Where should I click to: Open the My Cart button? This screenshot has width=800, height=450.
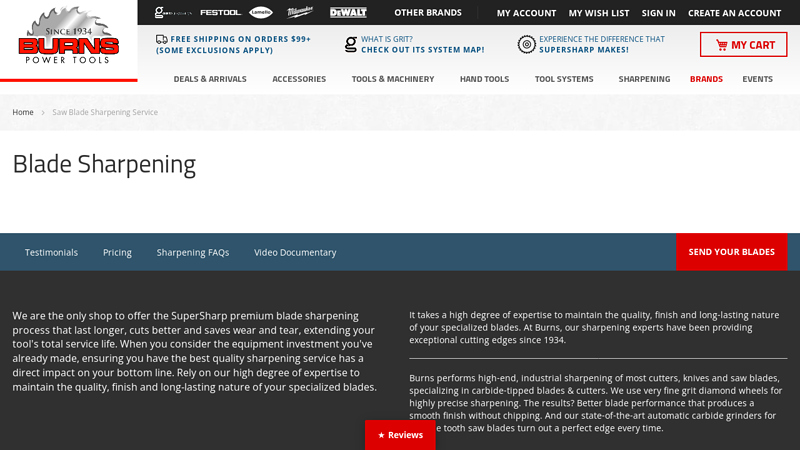click(x=743, y=45)
